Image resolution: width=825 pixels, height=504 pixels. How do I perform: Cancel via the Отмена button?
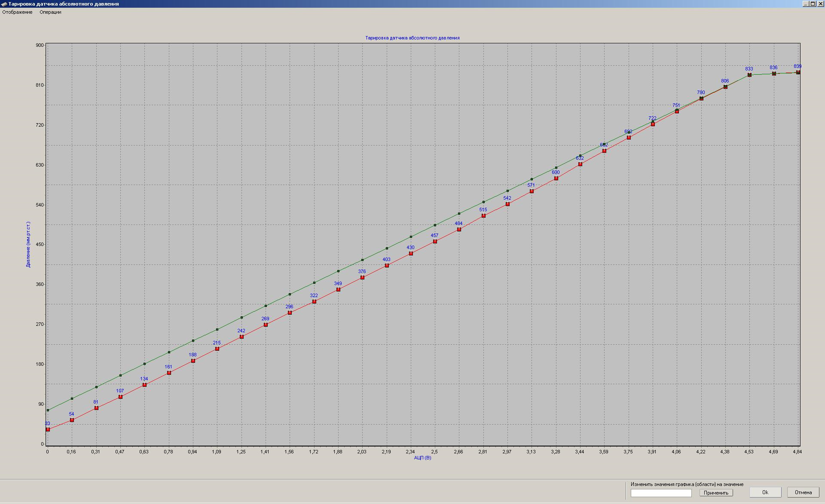[x=803, y=492]
